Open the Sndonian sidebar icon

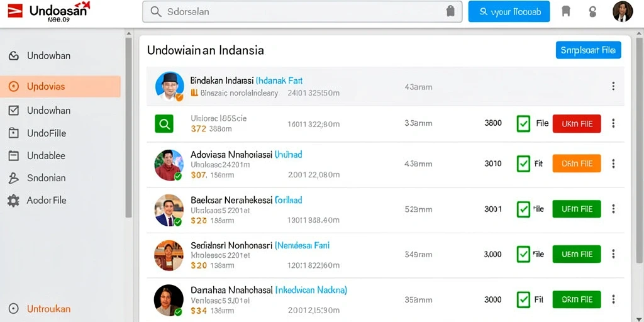(14, 178)
